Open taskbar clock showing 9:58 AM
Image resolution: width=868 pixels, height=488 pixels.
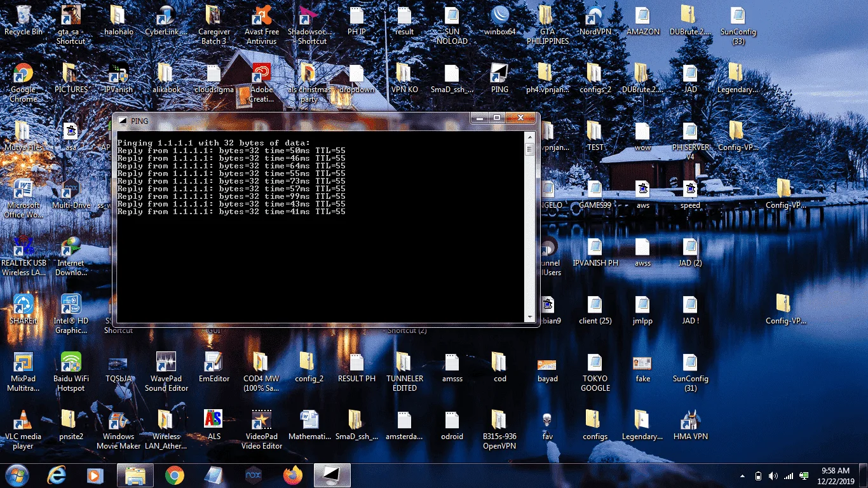click(x=835, y=475)
